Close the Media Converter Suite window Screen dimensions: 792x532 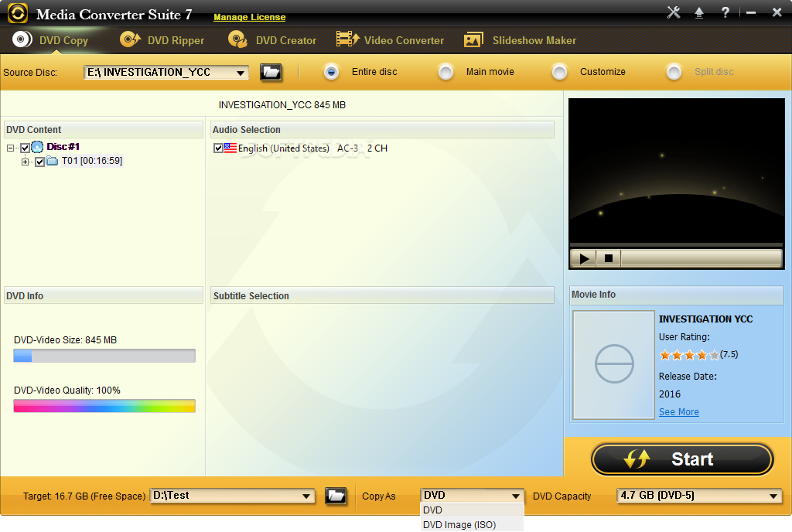pyautogui.click(x=777, y=12)
